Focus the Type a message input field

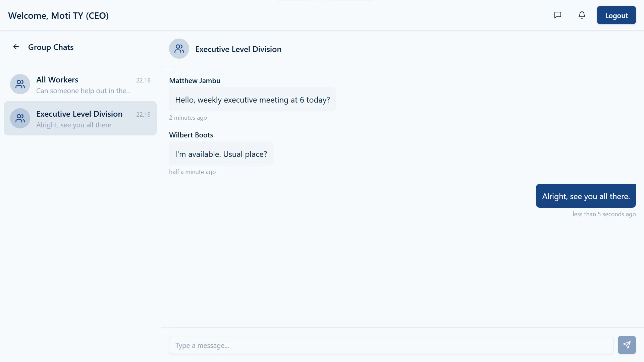pos(391,345)
